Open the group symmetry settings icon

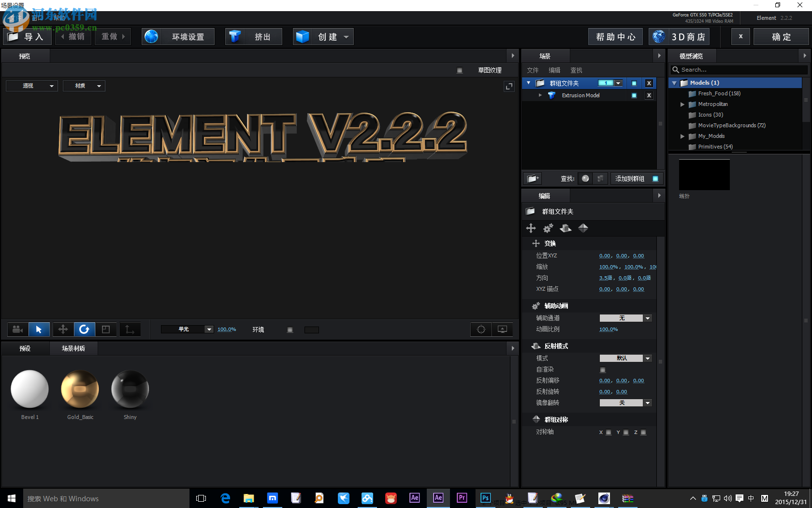pos(583,228)
